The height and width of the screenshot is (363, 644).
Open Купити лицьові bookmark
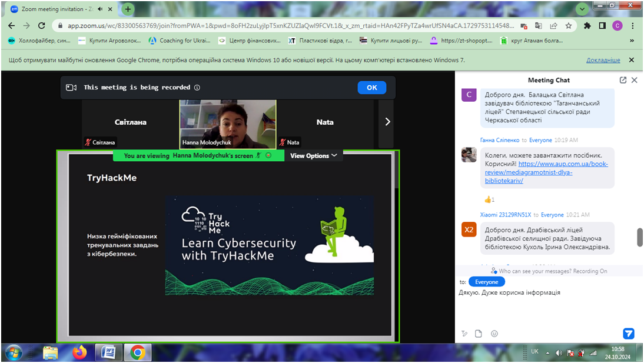[391, 41]
